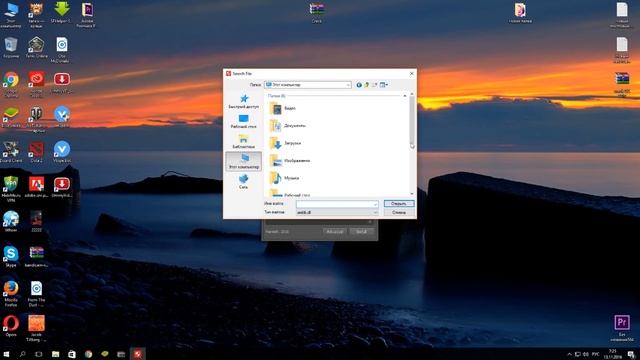Show hidden system tray icons

pyautogui.click(x=569, y=354)
